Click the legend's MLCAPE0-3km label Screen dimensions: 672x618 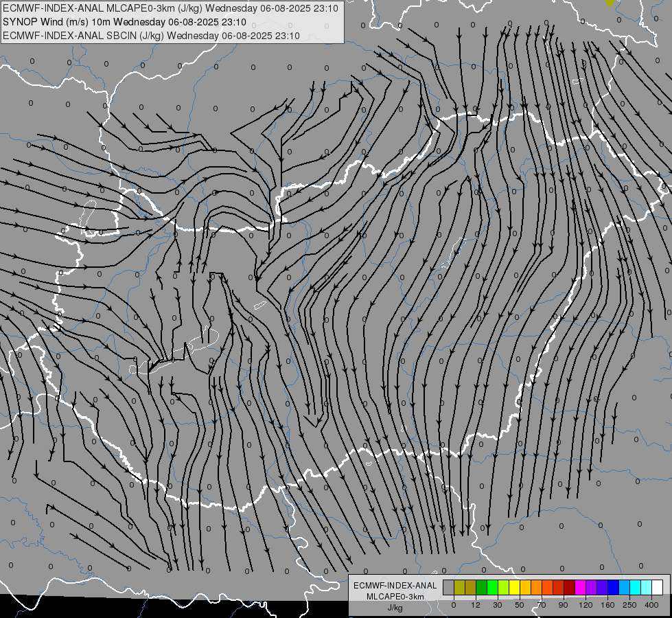click(x=395, y=597)
